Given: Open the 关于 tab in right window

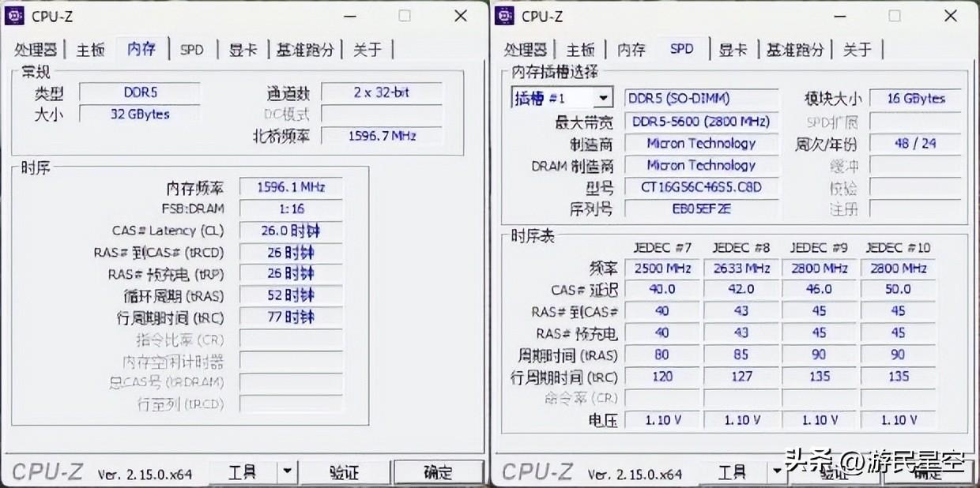Looking at the screenshot, I should 857,50.
